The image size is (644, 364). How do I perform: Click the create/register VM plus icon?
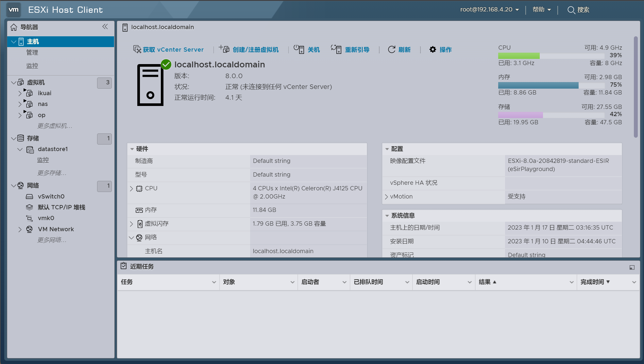tap(224, 49)
